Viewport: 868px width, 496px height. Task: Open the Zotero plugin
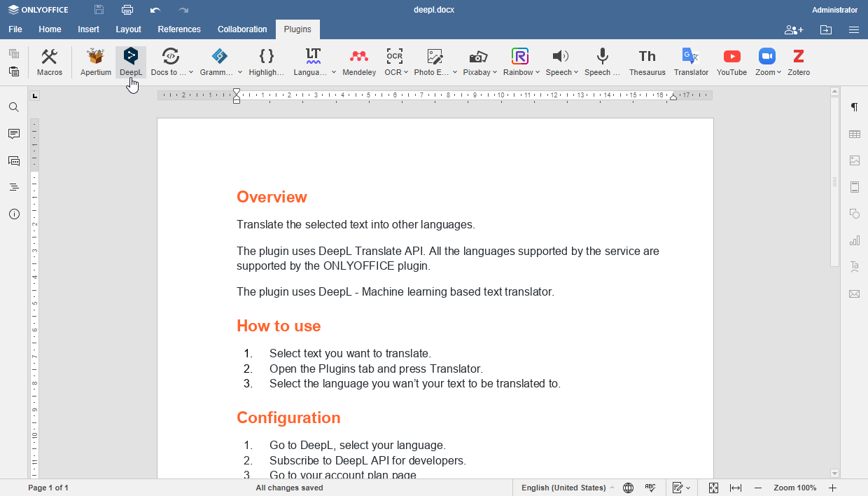pos(799,62)
